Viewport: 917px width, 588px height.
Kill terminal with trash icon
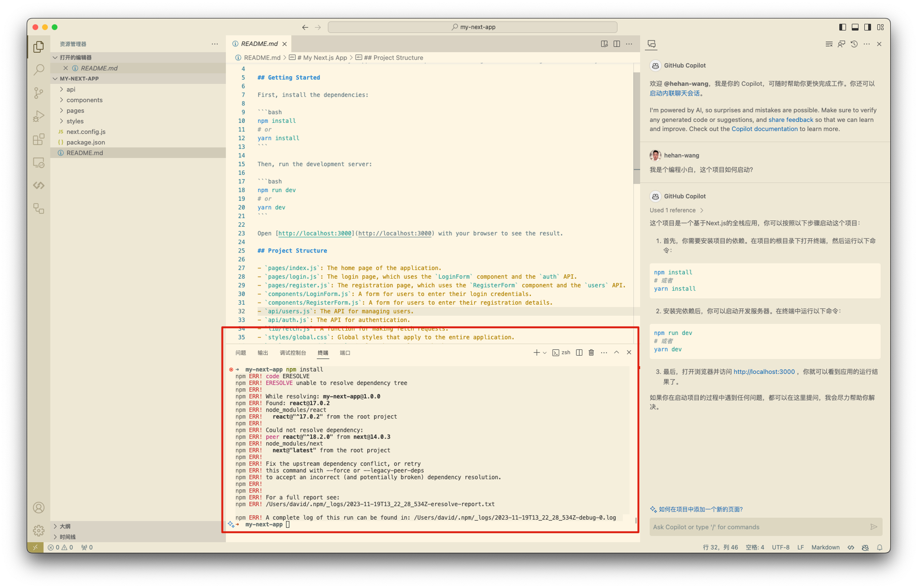[591, 352]
